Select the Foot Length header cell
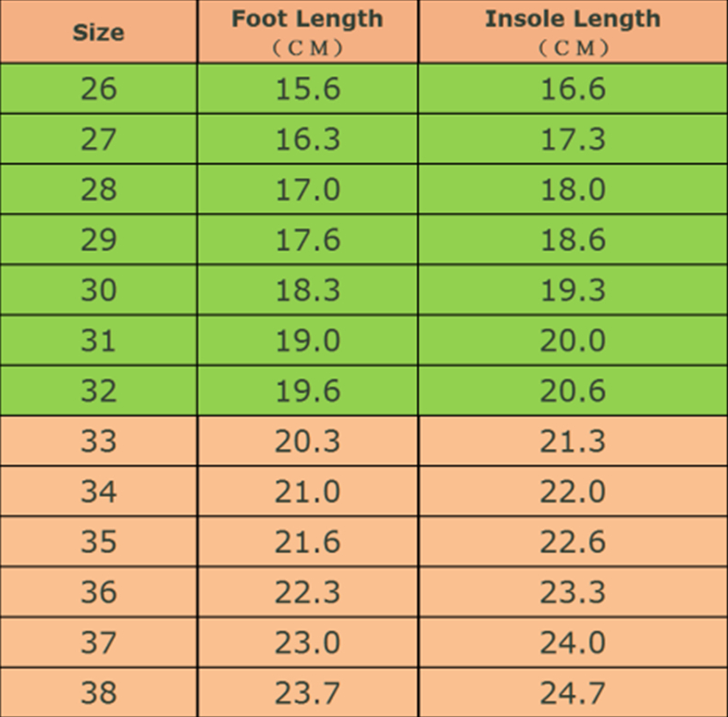 (x=308, y=31)
